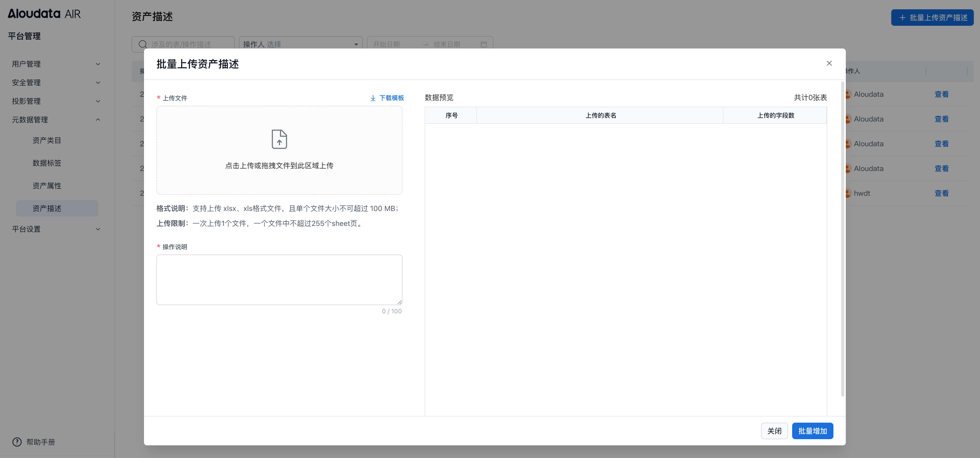Open 资产类目 in the sidebar
Screen dimensions: 980x458
click(x=47, y=140)
